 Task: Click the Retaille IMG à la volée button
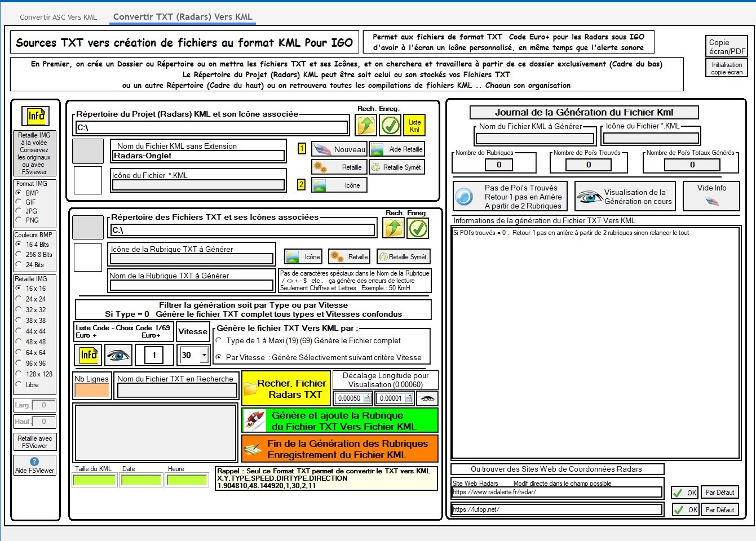[34, 153]
